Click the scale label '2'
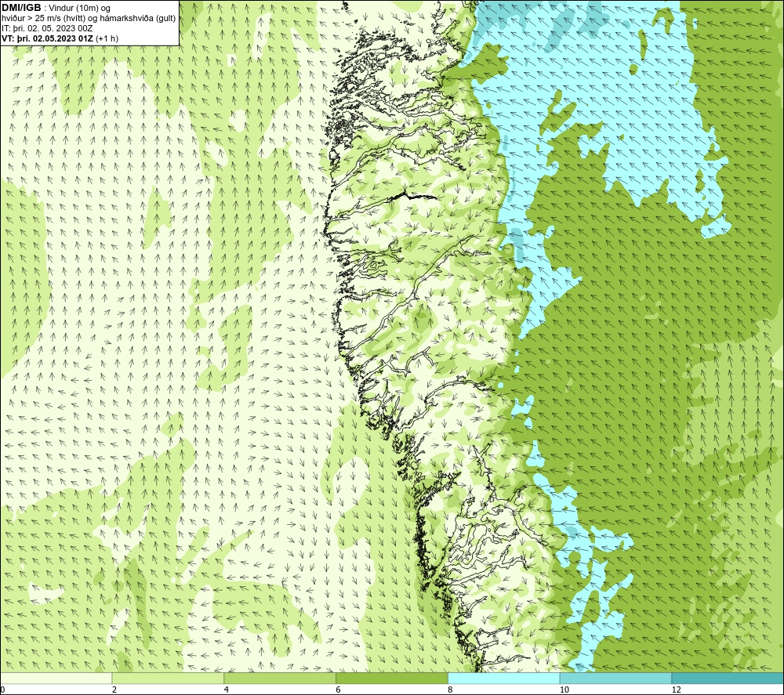 pyautogui.click(x=114, y=690)
